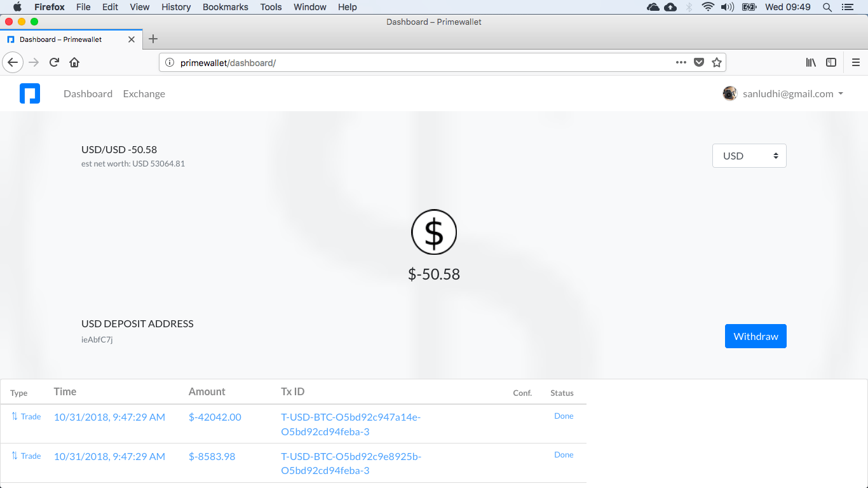This screenshot has height=488, width=868.
Task: Open the Tools menu
Action: (x=271, y=7)
